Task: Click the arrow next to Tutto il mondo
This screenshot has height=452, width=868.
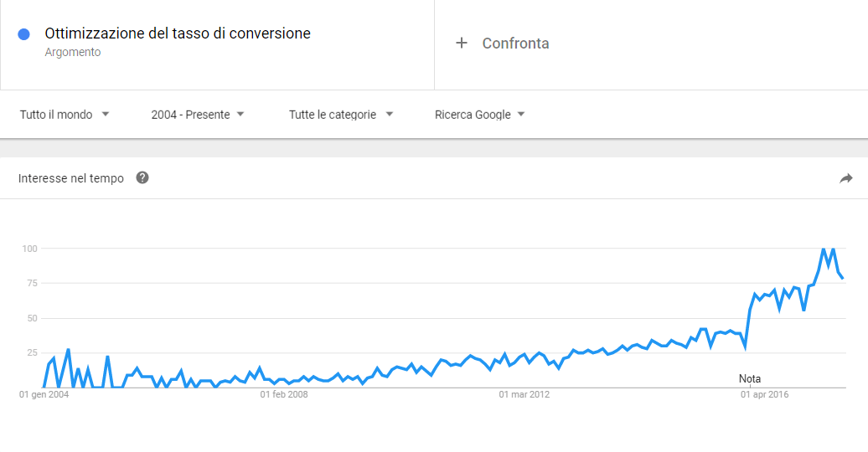Action: coord(106,114)
